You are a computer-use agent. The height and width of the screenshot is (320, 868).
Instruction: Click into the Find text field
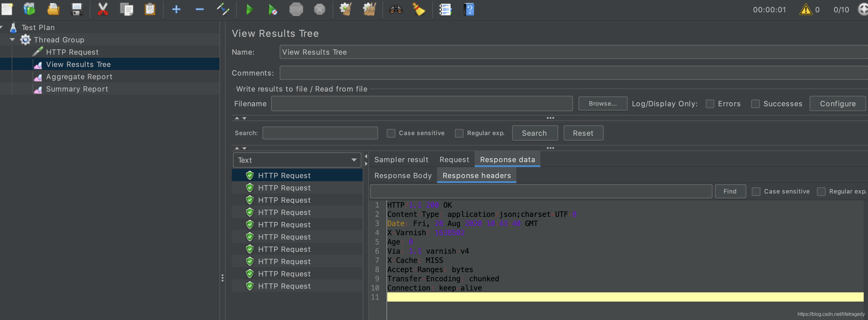tap(541, 191)
